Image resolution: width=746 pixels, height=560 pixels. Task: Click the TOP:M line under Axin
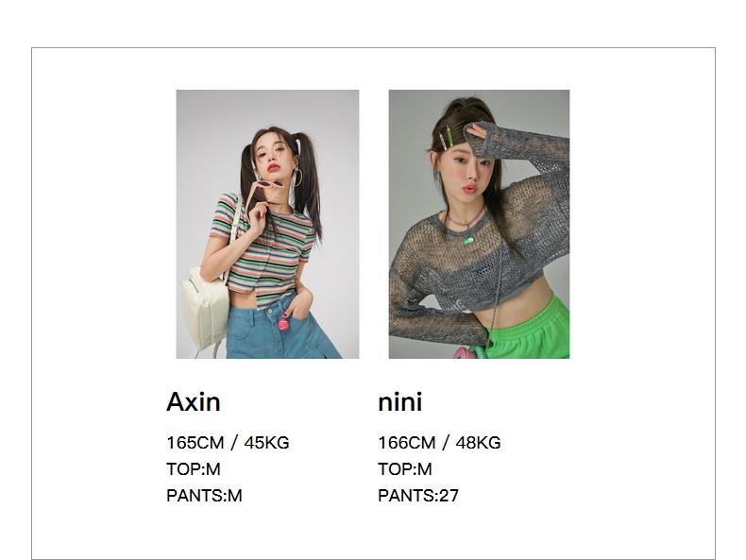pos(194,469)
